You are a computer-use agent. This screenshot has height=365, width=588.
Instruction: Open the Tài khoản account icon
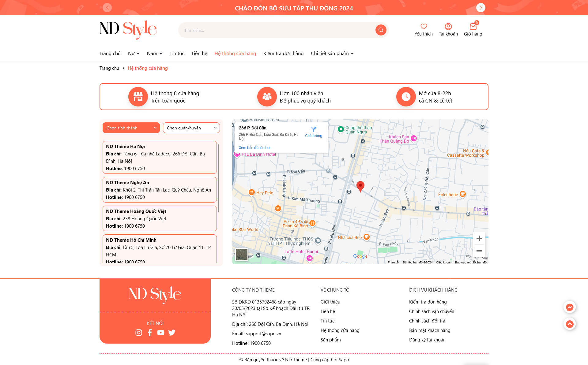click(x=448, y=27)
